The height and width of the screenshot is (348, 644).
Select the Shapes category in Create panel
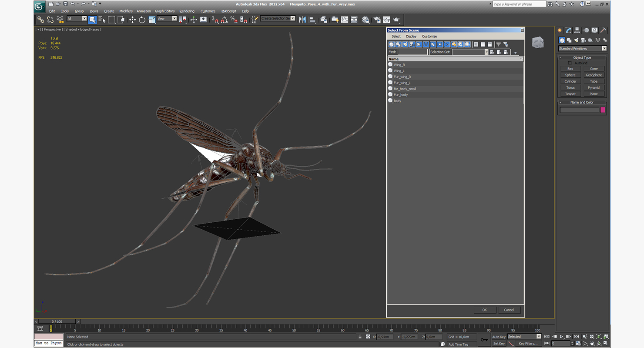click(x=569, y=40)
